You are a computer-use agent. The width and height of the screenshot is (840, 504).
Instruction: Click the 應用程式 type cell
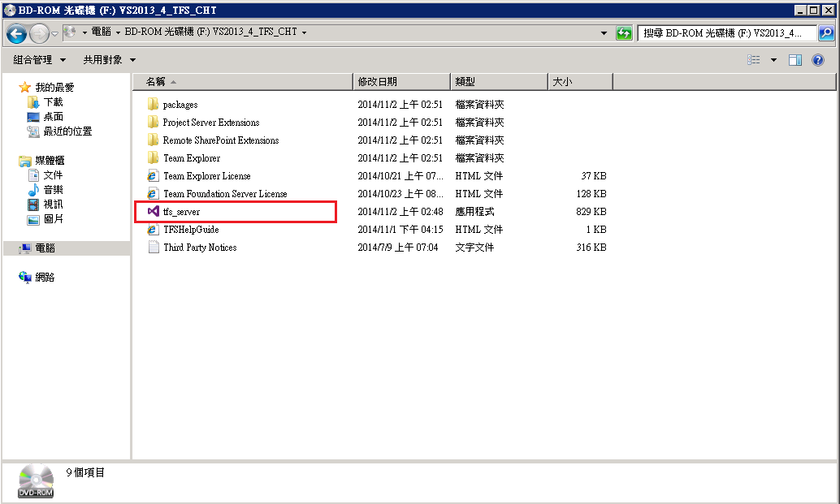pyautogui.click(x=474, y=211)
